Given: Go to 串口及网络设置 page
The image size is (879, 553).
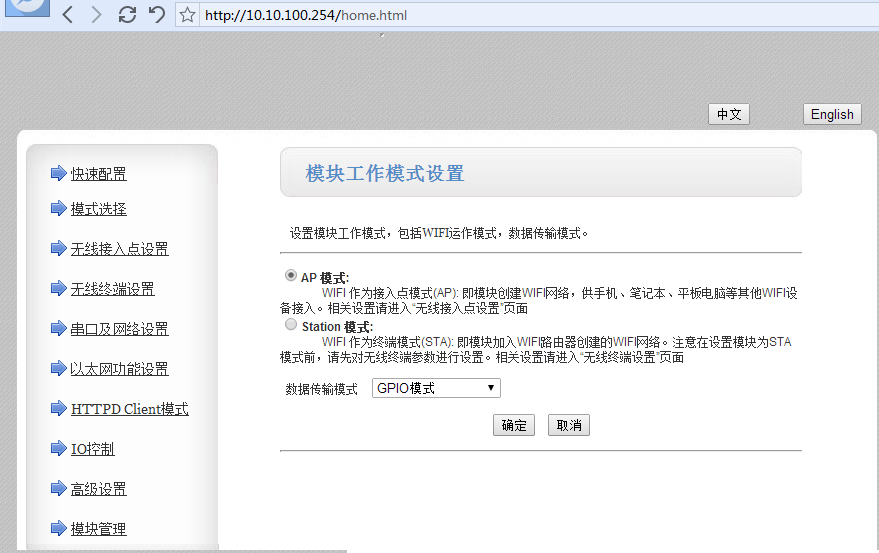Looking at the screenshot, I should point(119,329).
